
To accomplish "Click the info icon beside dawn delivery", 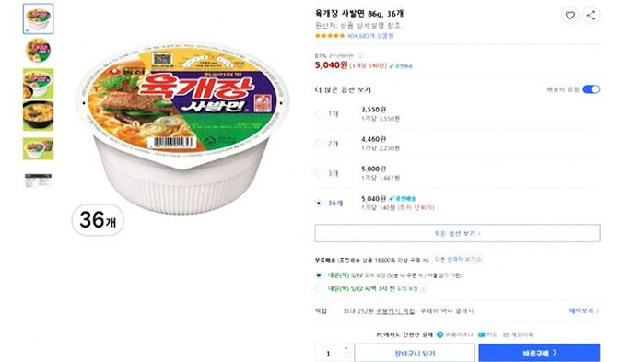I will point(424,289).
